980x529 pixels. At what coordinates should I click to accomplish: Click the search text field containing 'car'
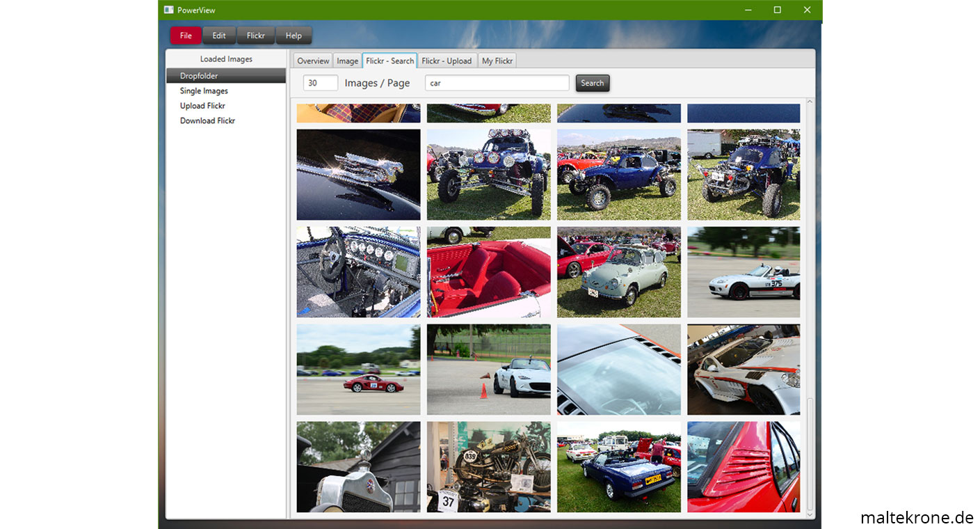[497, 83]
